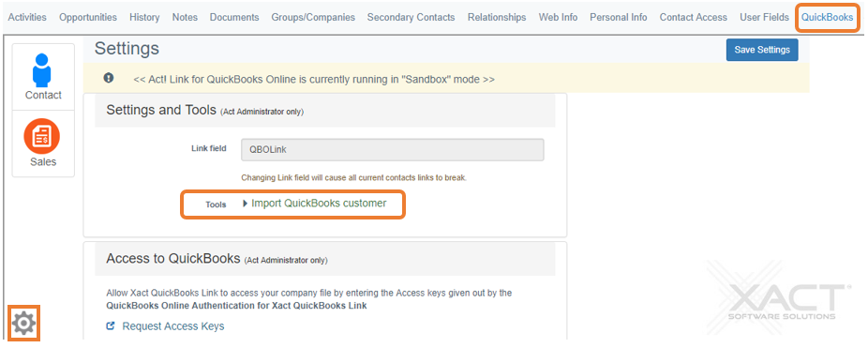Click the Sales label in sidebar

(43, 162)
